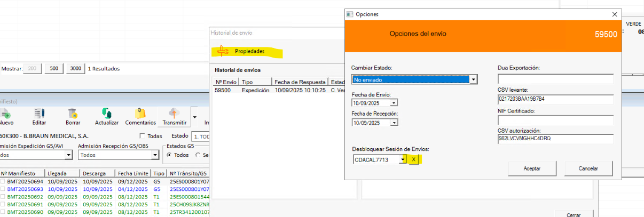Click the Nuevo toolbar icon
This screenshot has height=217, width=644.
pos(6,113)
